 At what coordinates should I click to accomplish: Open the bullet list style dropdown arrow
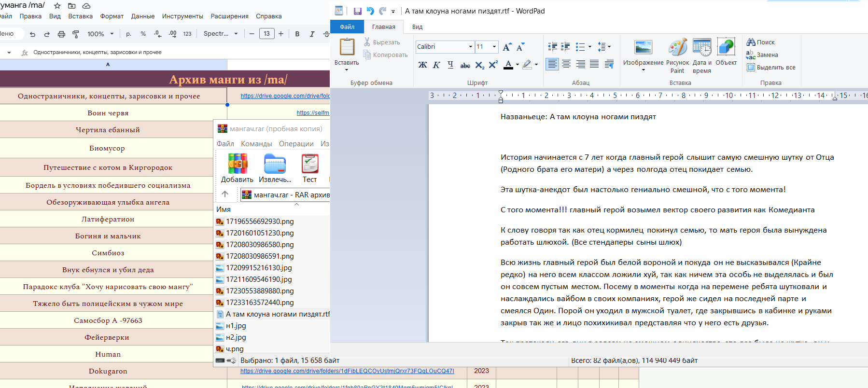(590, 47)
